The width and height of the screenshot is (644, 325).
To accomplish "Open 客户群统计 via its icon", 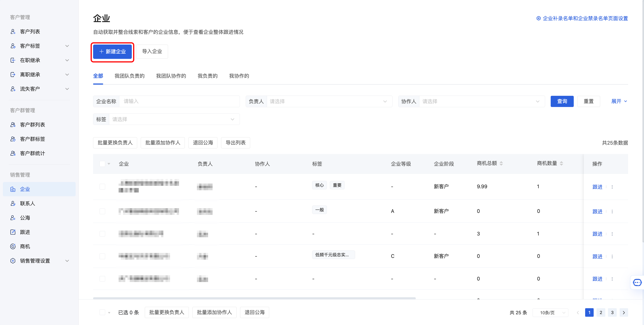I will click(13, 153).
